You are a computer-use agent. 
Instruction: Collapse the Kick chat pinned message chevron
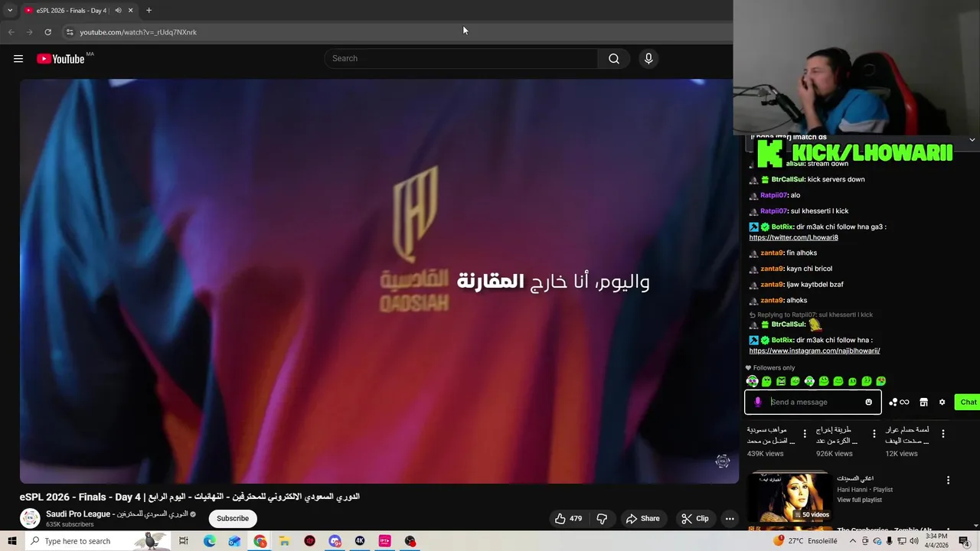[x=972, y=140]
